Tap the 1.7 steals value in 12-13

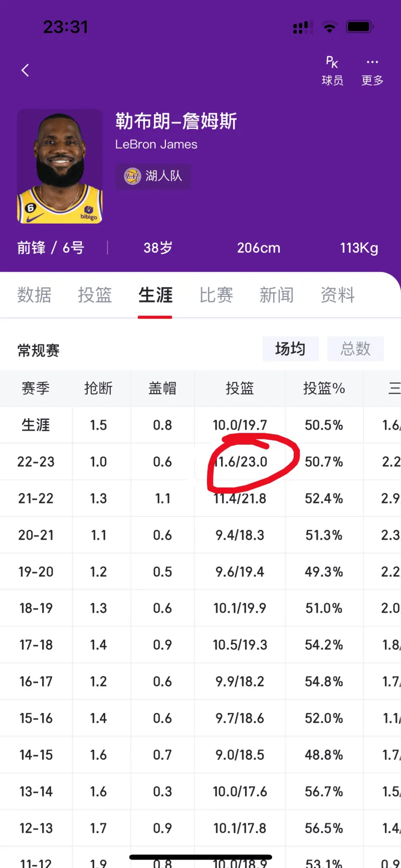coord(98,828)
